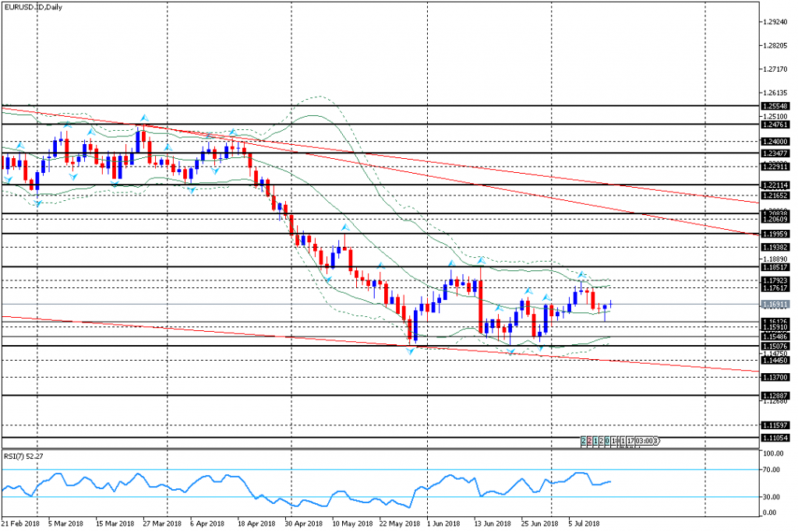798x532 pixels.
Task: Click the fractal up-arrow above the 10 May peak
Action: 344,227
